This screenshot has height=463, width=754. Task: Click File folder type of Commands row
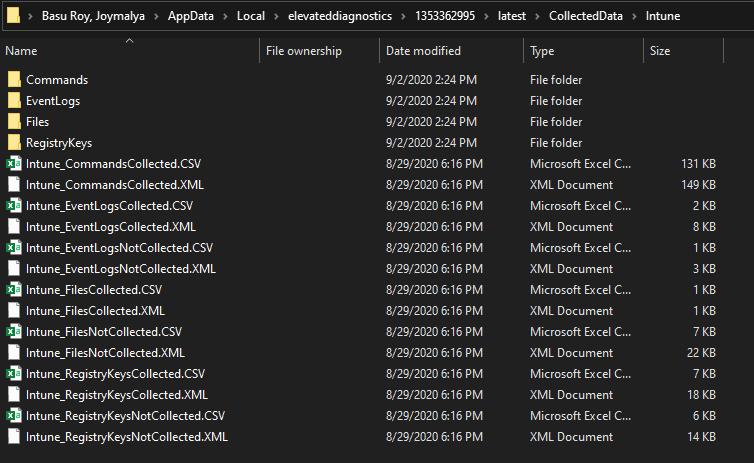coord(556,80)
